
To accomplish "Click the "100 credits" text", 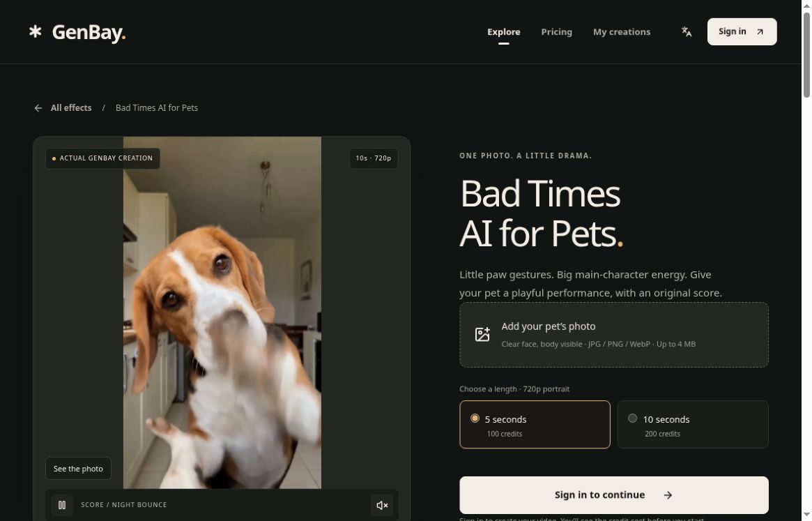I will [x=505, y=434].
